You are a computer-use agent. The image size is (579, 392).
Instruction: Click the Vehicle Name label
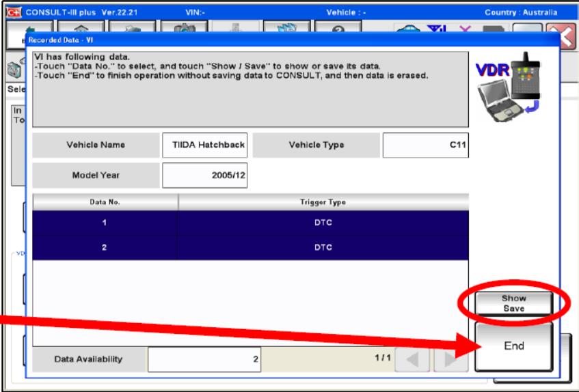pos(96,145)
